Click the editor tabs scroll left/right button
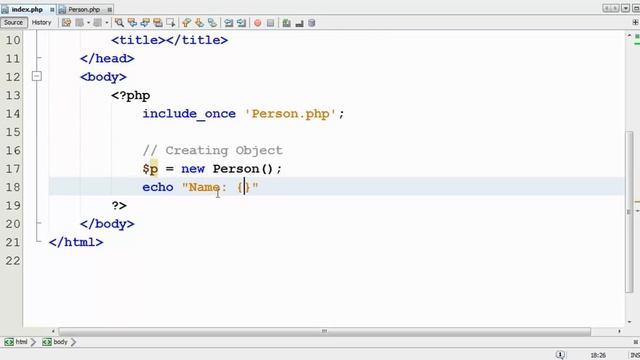This screenshot has height=360, width=640. click(x=611, y=8)
